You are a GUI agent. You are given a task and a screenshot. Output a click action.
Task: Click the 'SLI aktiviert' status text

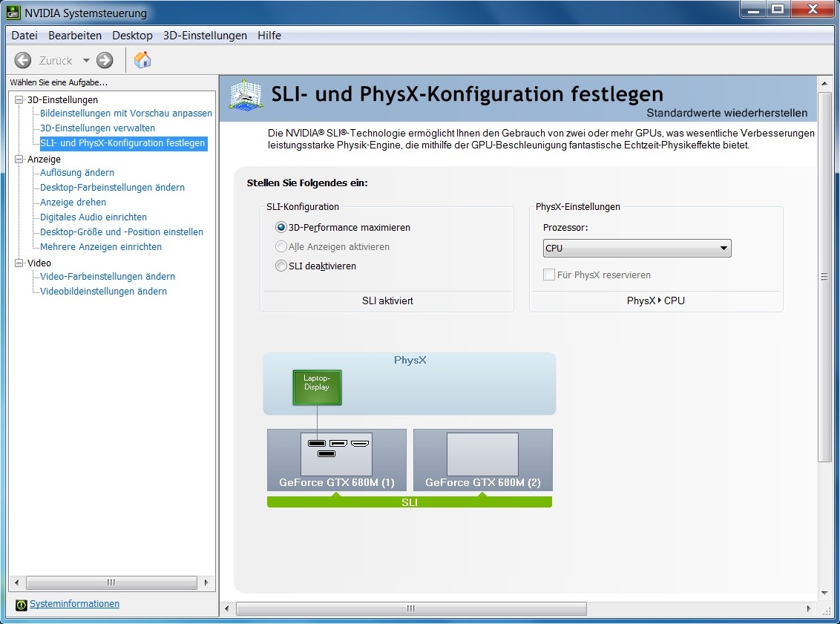point(387,301)
